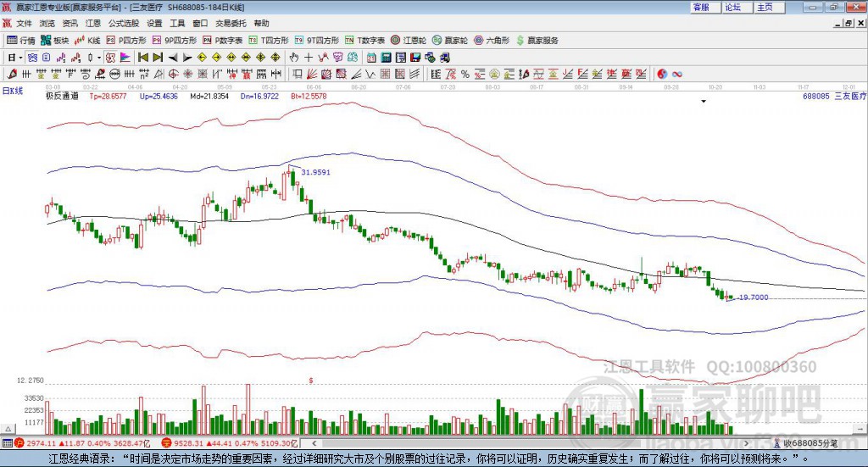Viewport: 868px width, 467px height.
Task: Open the 文件 menu
Action: pos(25,23)
